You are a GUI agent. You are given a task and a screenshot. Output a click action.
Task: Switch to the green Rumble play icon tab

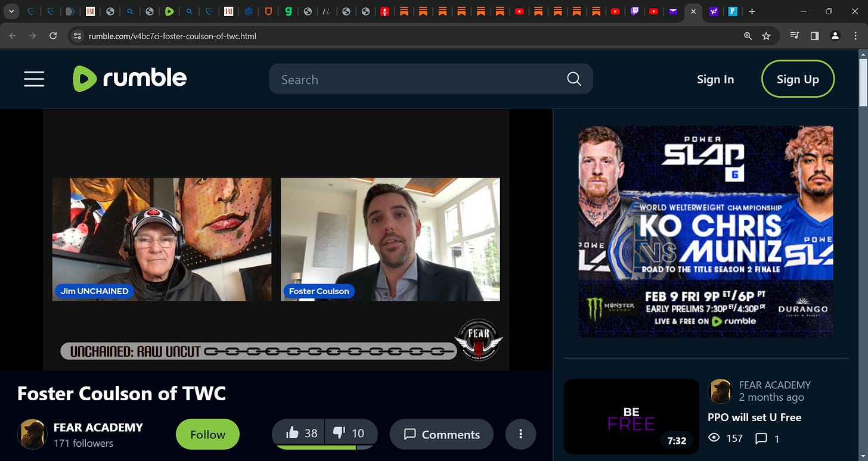pos(169,11)
